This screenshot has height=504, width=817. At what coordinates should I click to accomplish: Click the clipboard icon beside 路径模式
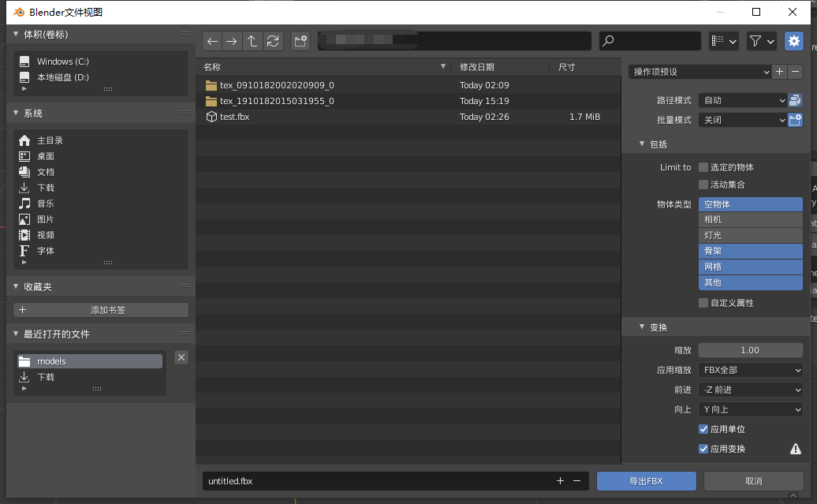pyautogui.click(x=796, y=99)
